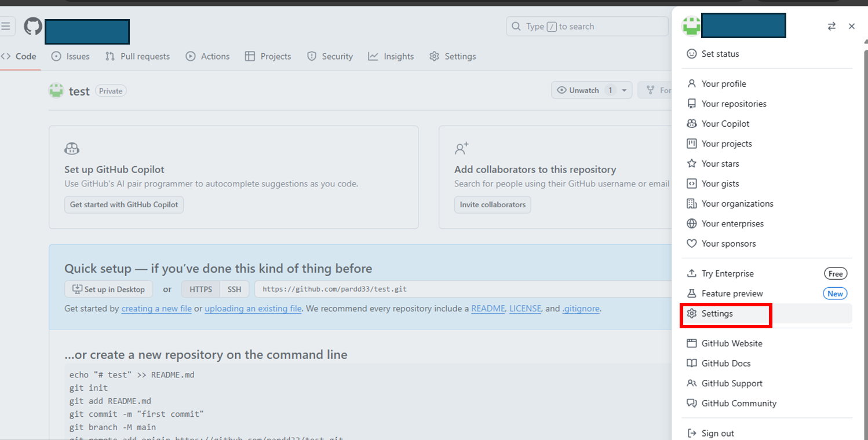This screenshot has width=868, height=440.
Task: Click the Invite collaborators button
Action: (x=493, y=204)
